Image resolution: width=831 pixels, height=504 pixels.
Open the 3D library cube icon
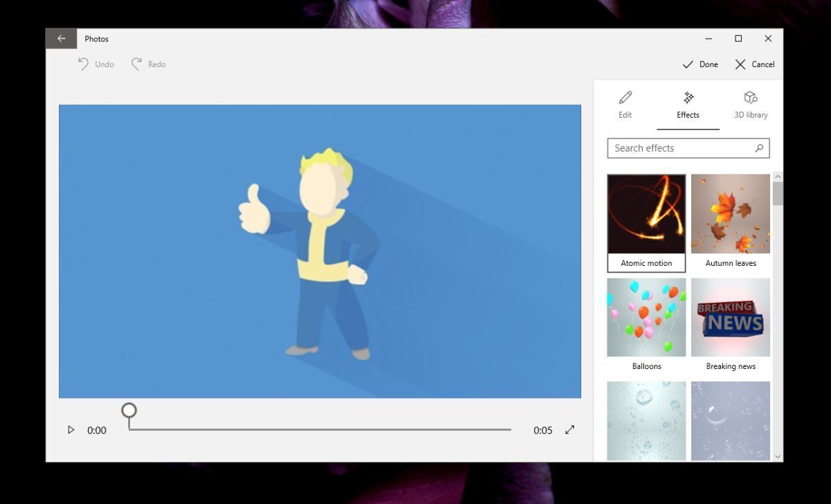(751, 98)
